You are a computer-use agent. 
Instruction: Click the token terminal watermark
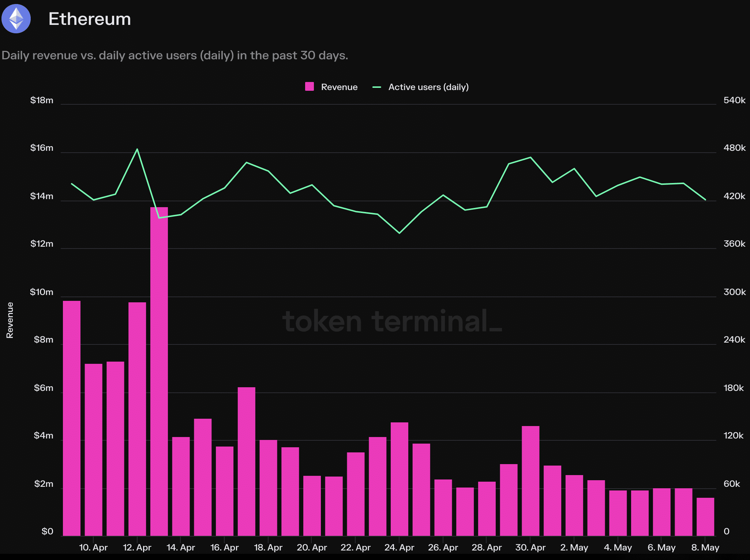[x=391, y=321]
